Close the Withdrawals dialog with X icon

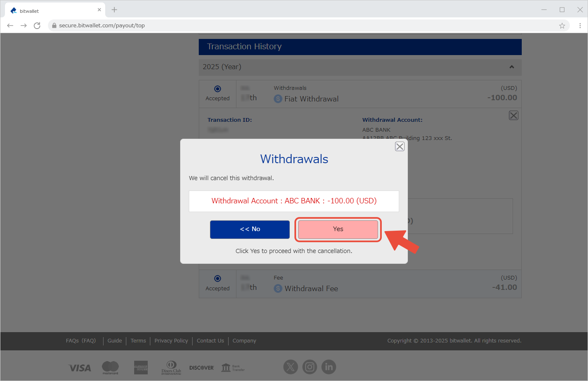point(400,147)
